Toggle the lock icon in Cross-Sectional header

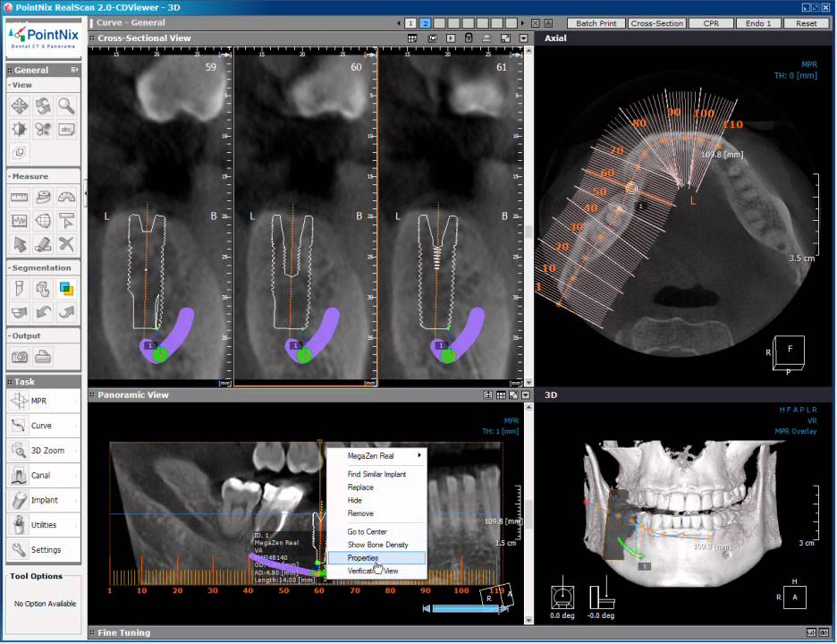[x=469, y=38]
